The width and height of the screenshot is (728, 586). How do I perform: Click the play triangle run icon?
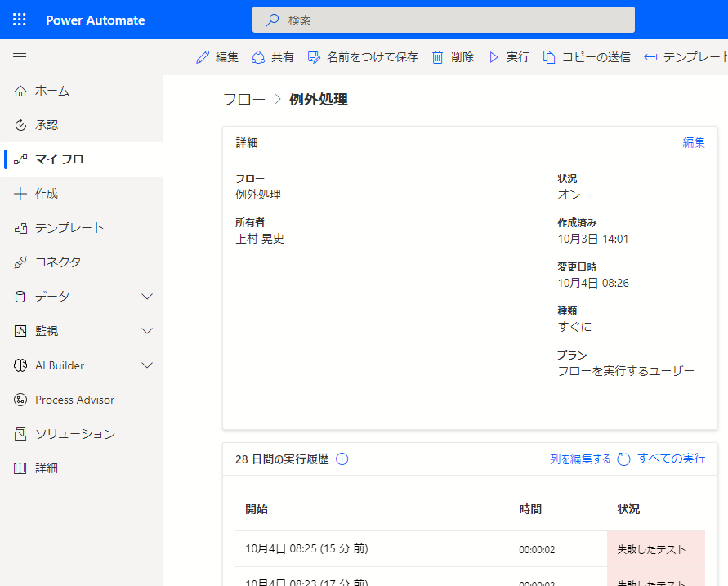pyautogui.click(x=494, y=57)
